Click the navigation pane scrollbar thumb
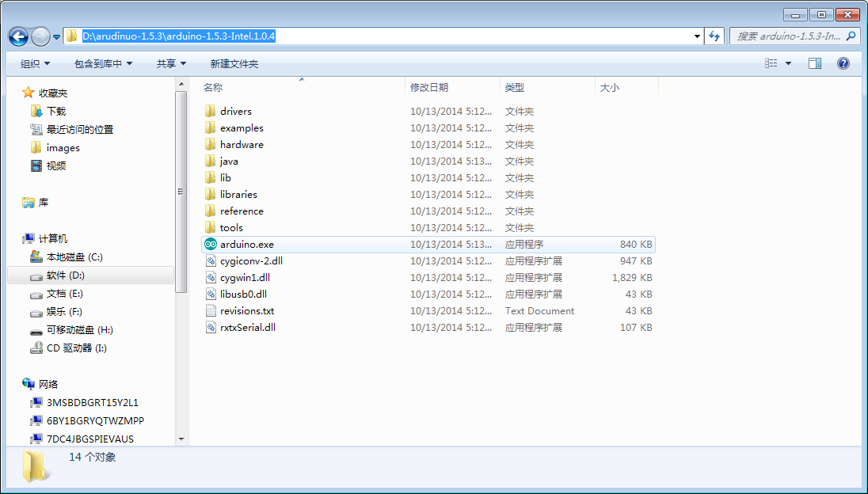The image size is (868, 494). (x=181, y=192)
